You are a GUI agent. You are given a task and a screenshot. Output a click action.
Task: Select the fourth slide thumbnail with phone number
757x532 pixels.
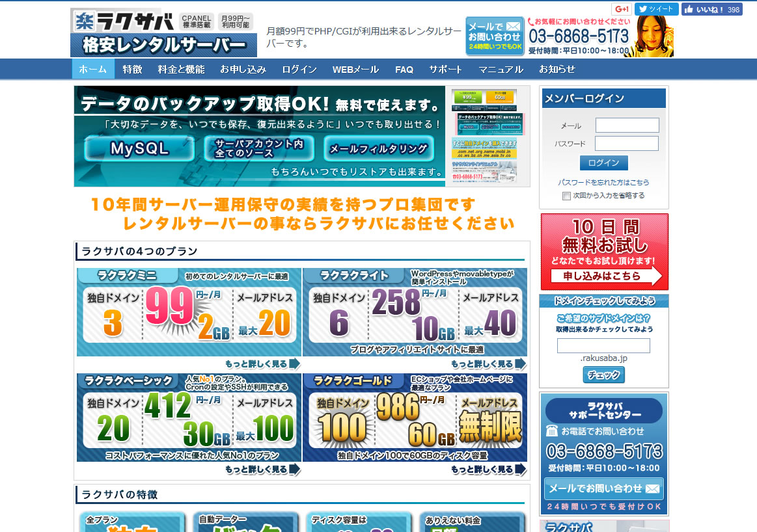pos(484,172)
